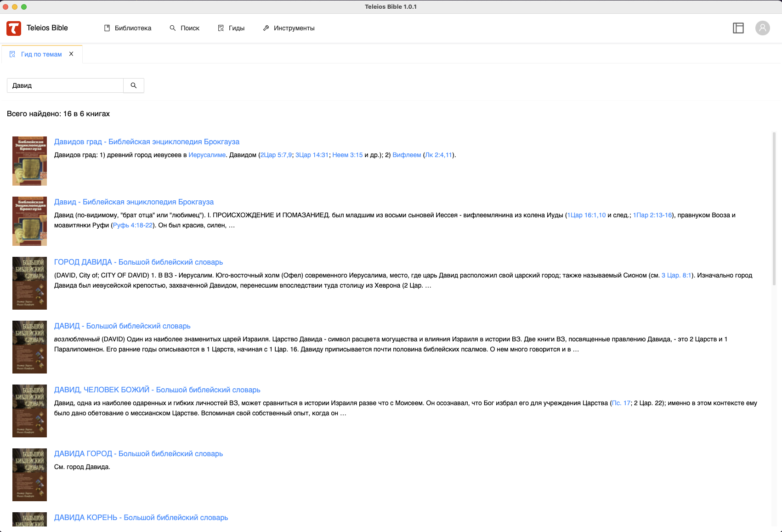Open the Поиск menu item
Image resolution: width=782 pixels, height=532 pixels.
point(184,28)
